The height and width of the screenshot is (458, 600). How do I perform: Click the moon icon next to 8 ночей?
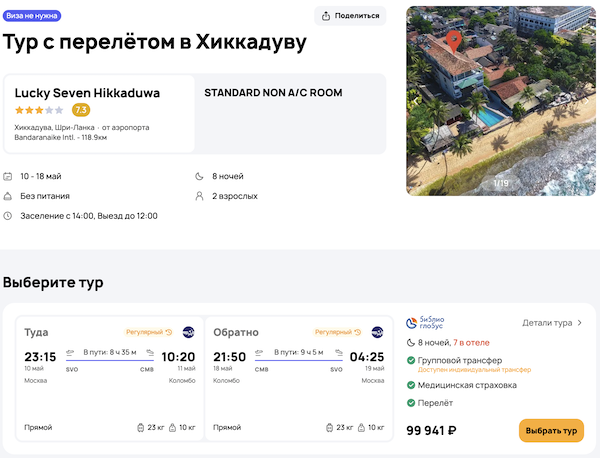pyautogui.click(x=199, y=177)
